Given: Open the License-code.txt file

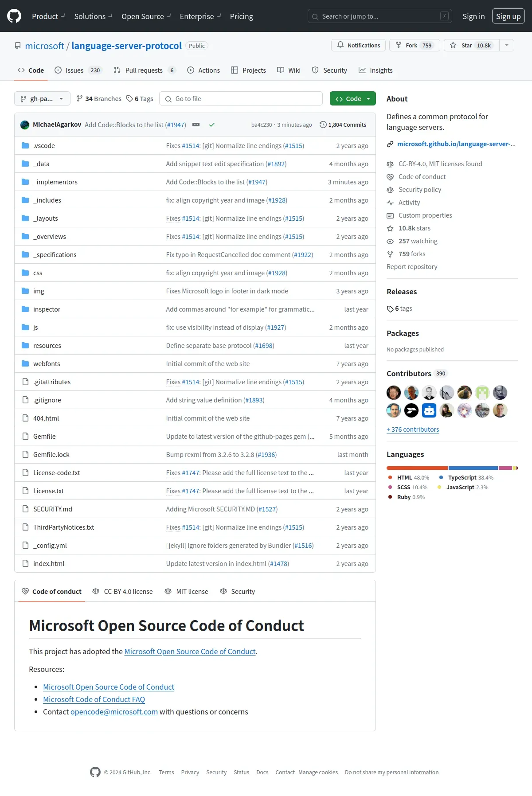Looking at the screenshot, I should (57, 473).
